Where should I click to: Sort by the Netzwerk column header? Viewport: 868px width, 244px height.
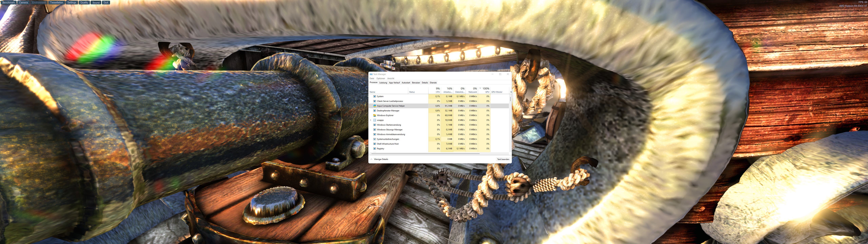472,90
